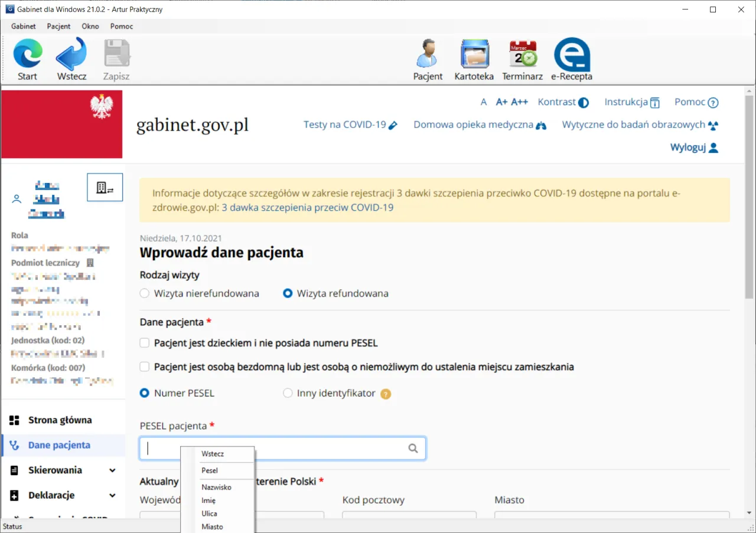This screenshot has width=756, height=533.
Task: Open the Kartoteka patient records
Action: (x=474, y=58)
